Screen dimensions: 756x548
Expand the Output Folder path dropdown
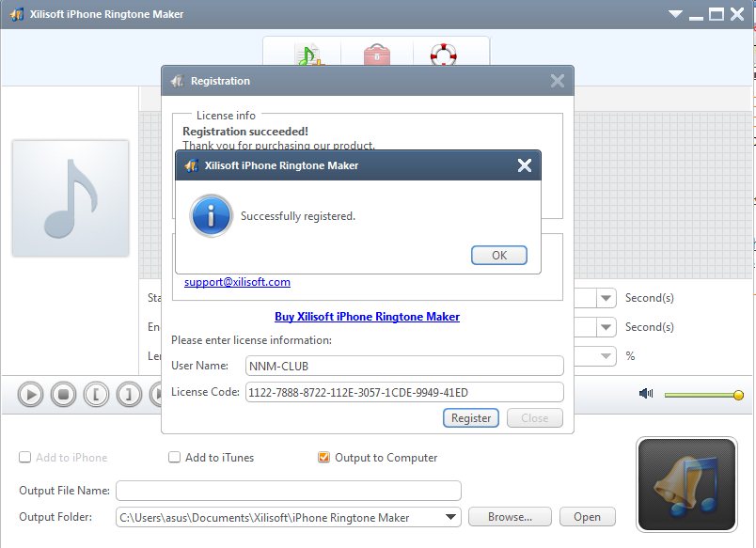[451, 517]
